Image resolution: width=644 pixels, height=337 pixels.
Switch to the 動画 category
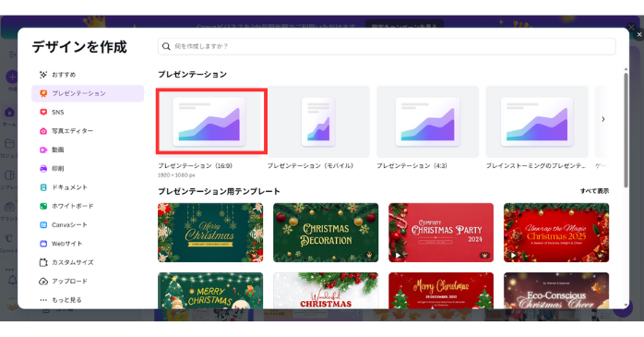tap(88, 150)
